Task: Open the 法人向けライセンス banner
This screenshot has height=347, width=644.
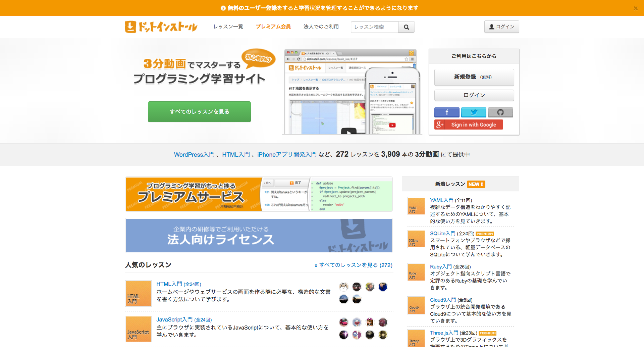Action: (259, 236)
